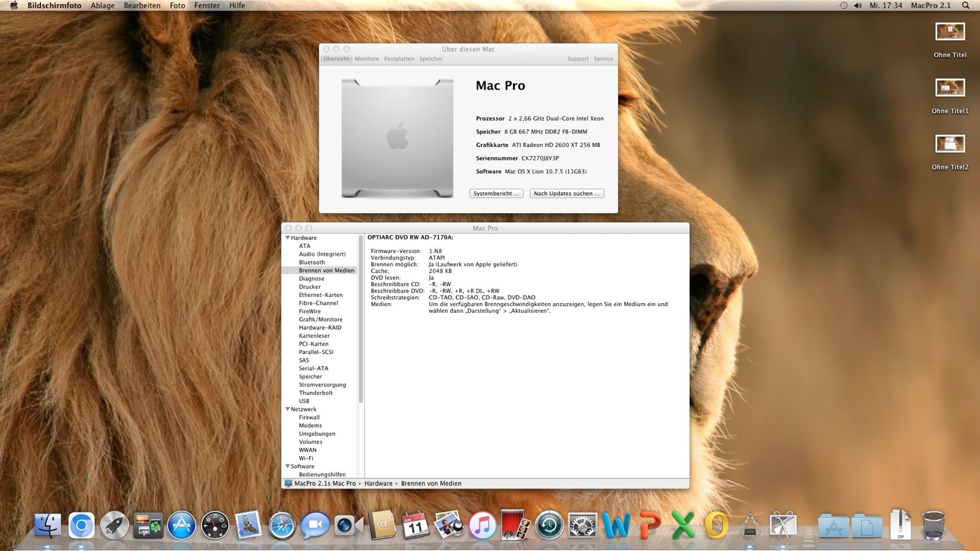Open Mission Control in the dock
Image resolution: width=980 pixels, height=551 pixels.
(148, 525)
